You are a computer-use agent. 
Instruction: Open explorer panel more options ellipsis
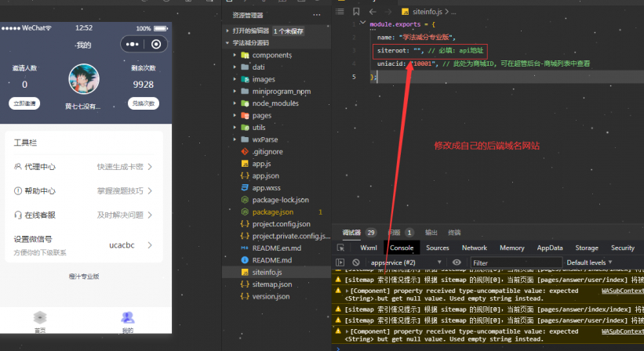pyautogui.click(x=317, y=15)
